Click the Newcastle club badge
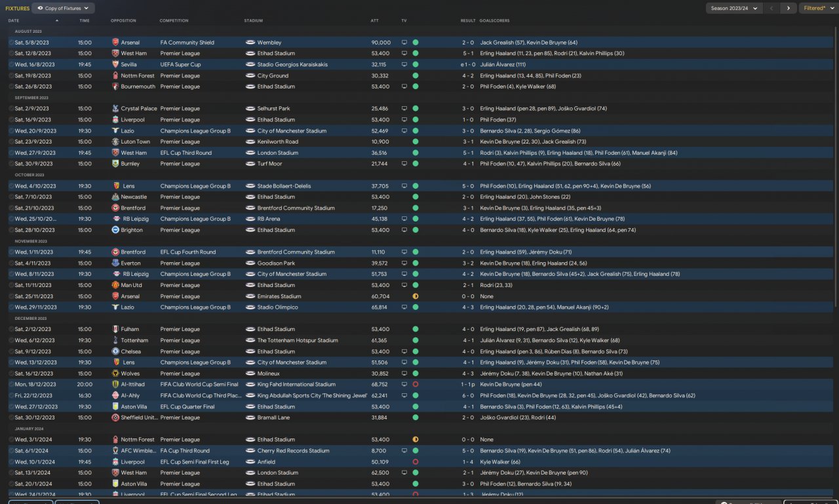Image resolution: width=839 pixels, height=504 pixels. (115, 197)
